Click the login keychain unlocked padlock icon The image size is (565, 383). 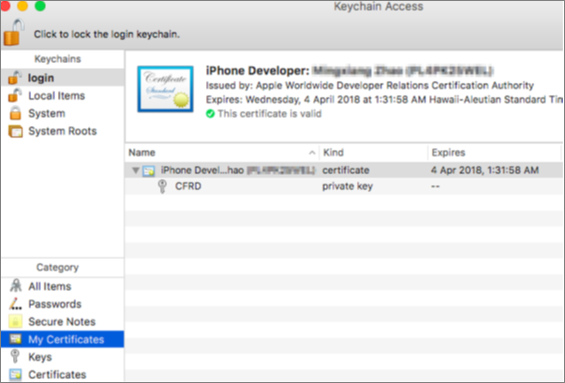15,77
